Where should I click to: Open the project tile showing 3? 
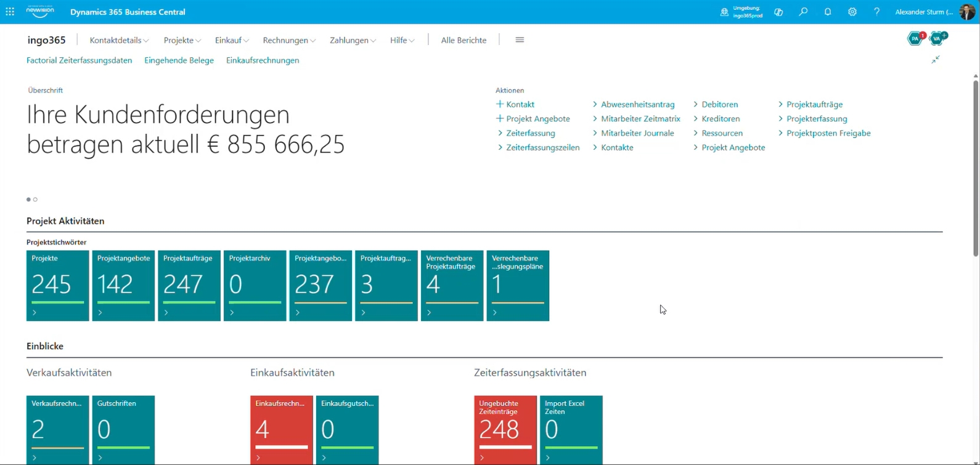tap(386, 286)
